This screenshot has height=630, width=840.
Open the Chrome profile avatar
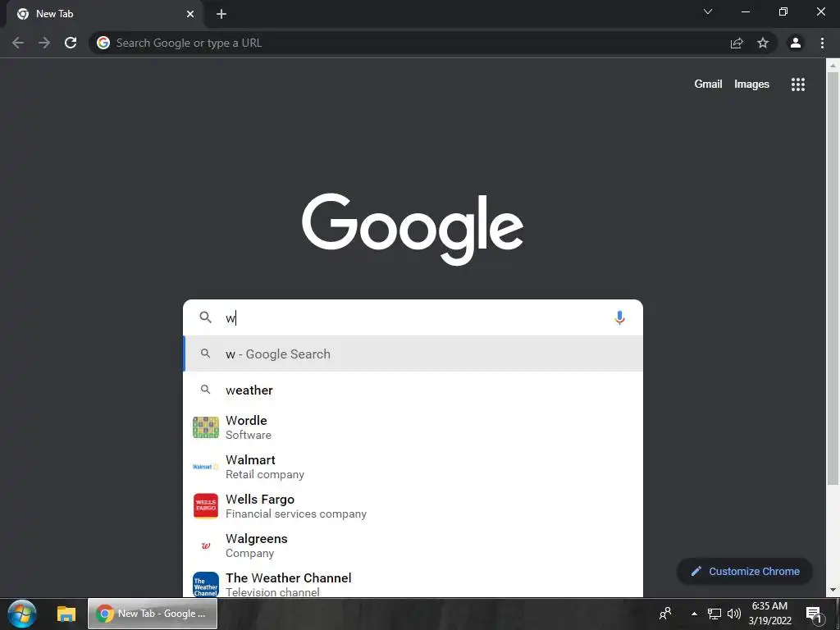796,43
